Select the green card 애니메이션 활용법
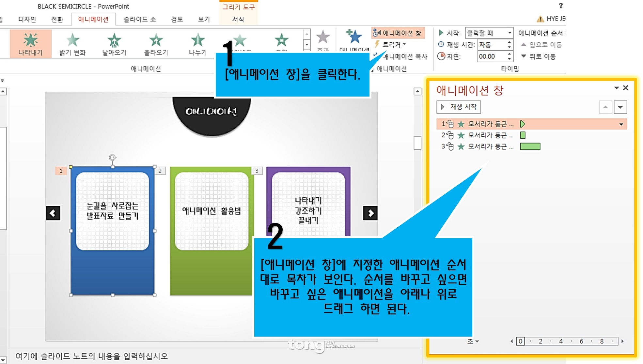 click(212, 231)
